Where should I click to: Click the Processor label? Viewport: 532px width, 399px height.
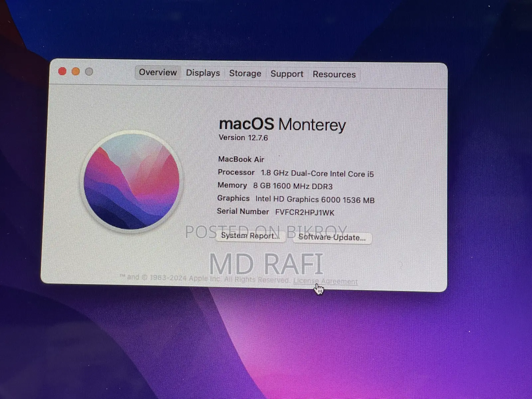[x=236, y=172]
